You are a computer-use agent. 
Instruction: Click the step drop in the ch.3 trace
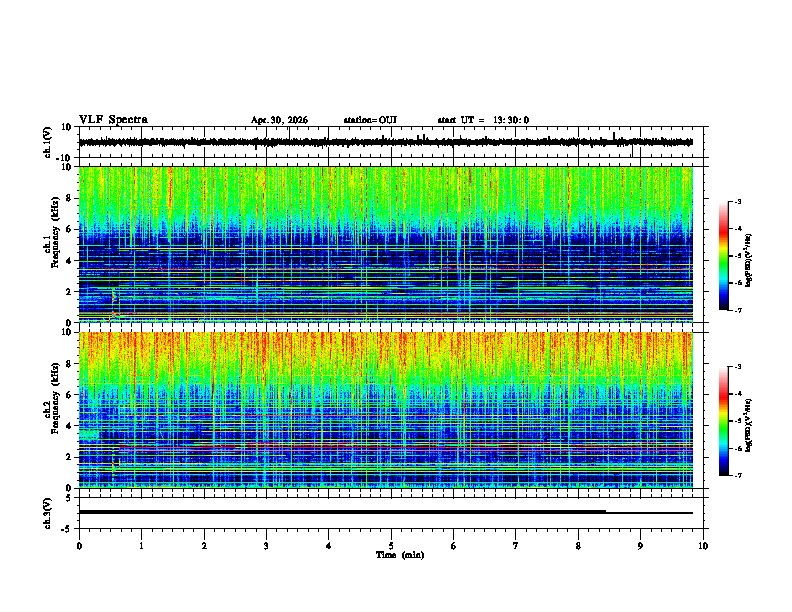pos(606,512)
